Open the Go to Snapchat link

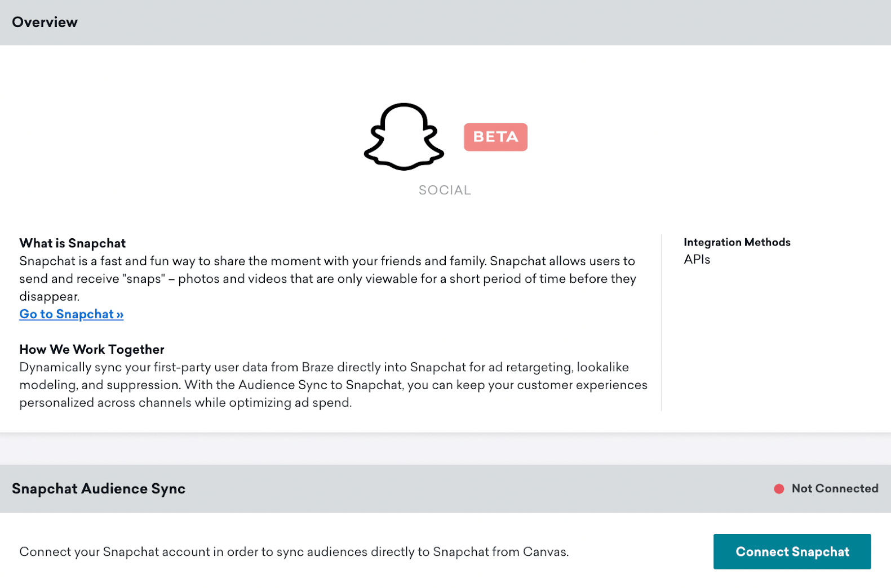pos(71,314)
